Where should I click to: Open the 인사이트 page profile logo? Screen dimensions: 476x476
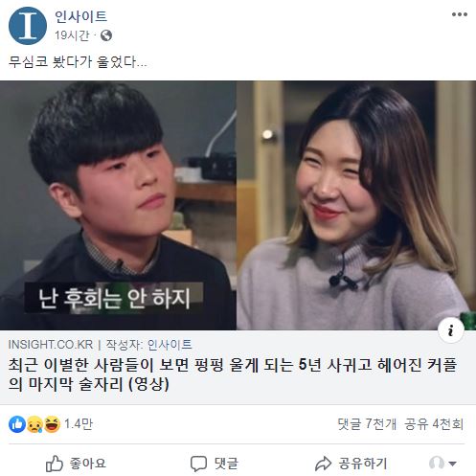tap(28, 26)
